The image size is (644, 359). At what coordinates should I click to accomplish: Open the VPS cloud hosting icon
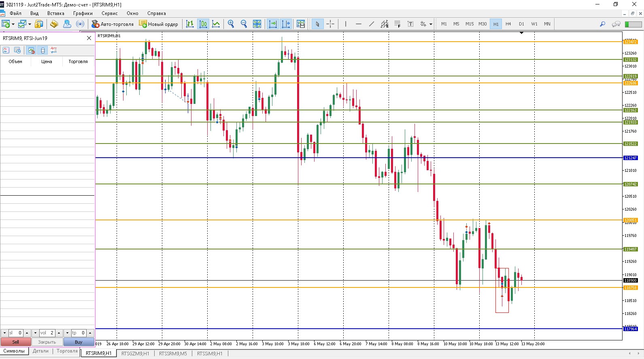point(67,24)
